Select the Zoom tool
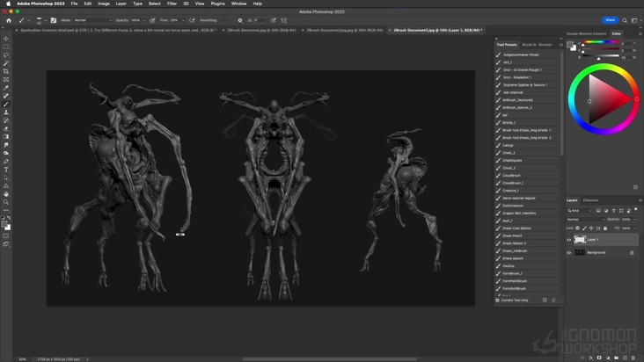Screen dimensions: 644x362 point(6,202)
